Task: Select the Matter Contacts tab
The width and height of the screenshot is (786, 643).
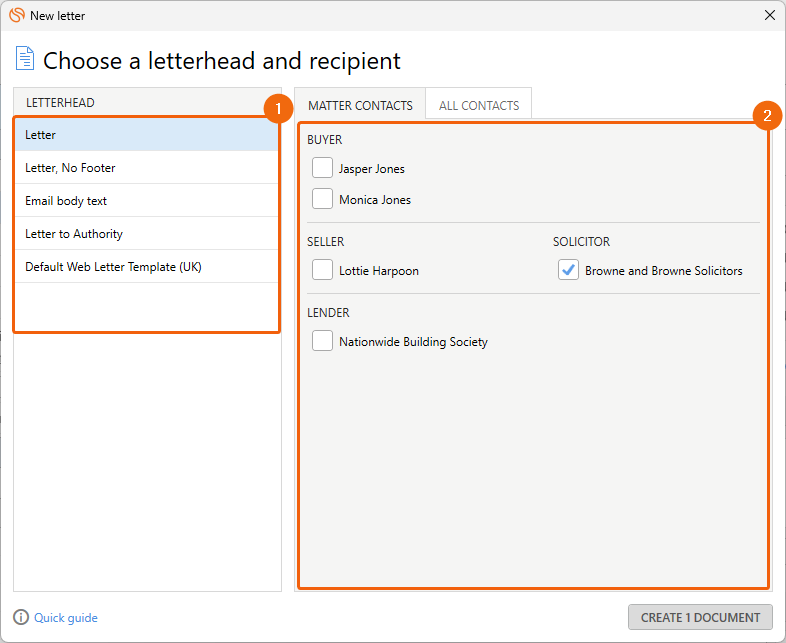Action: coord(360,105)
